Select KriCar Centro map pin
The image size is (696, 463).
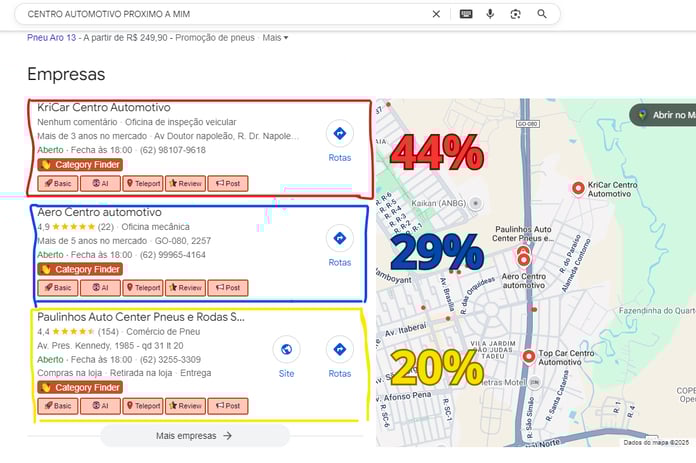pos(578,189)
